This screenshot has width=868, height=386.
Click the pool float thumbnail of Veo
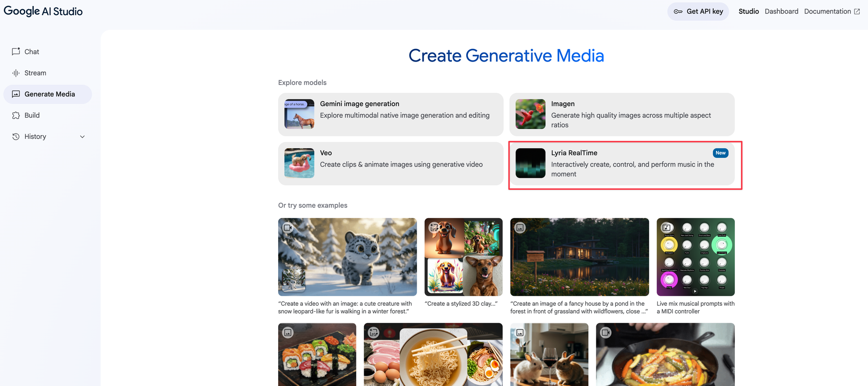click(x=299, y=163)
